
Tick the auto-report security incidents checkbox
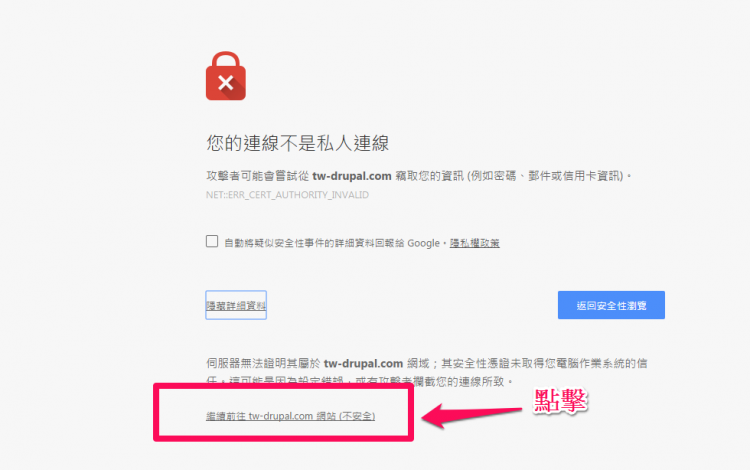(212, 241)
